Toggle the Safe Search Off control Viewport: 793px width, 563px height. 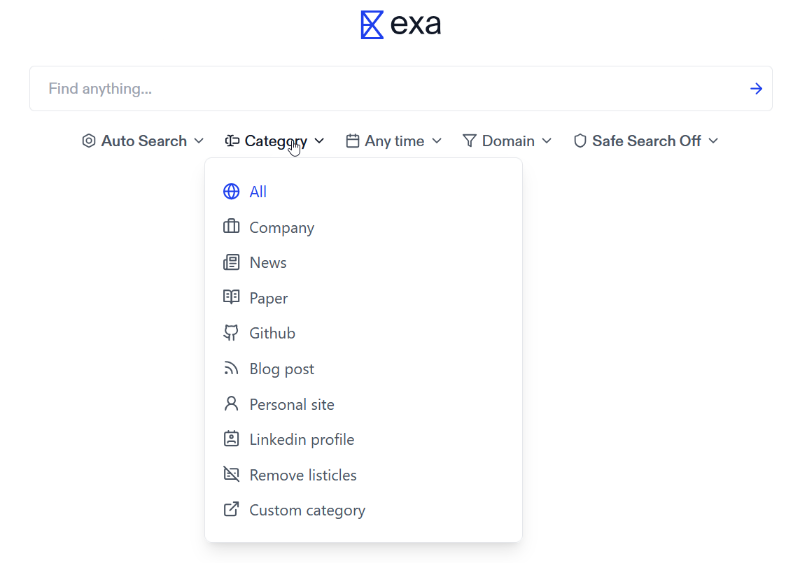point(645,141)
